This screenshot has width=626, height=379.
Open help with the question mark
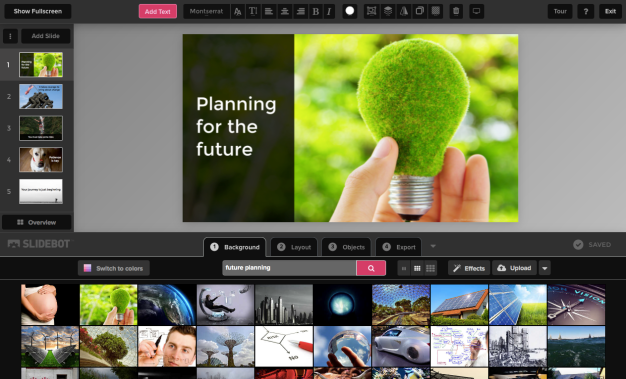click(x=586, y=11)
